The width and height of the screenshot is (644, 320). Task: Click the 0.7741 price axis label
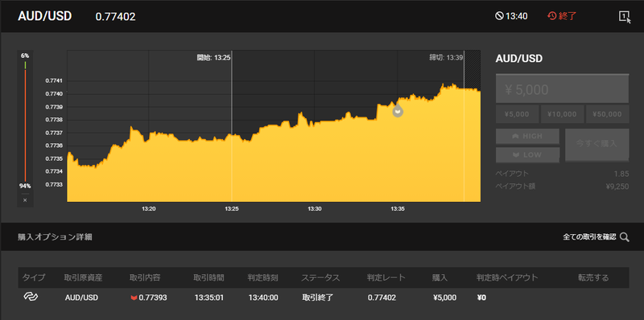[53, 81]
